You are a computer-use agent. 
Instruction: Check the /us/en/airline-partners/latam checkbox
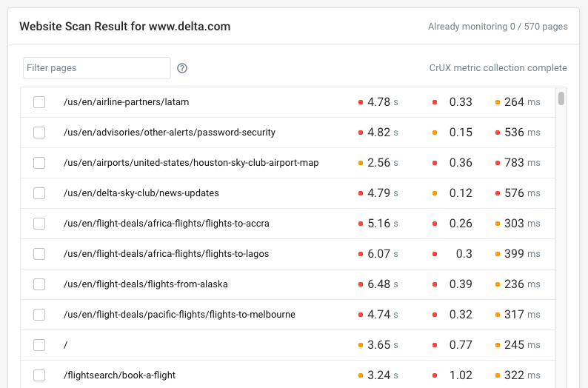pyautogui.click(x=39, y=102)
